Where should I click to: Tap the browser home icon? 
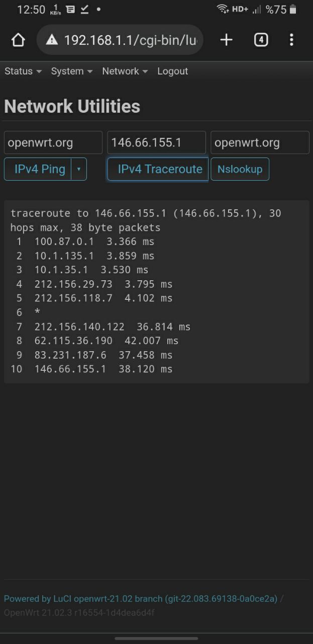point(18,40)
